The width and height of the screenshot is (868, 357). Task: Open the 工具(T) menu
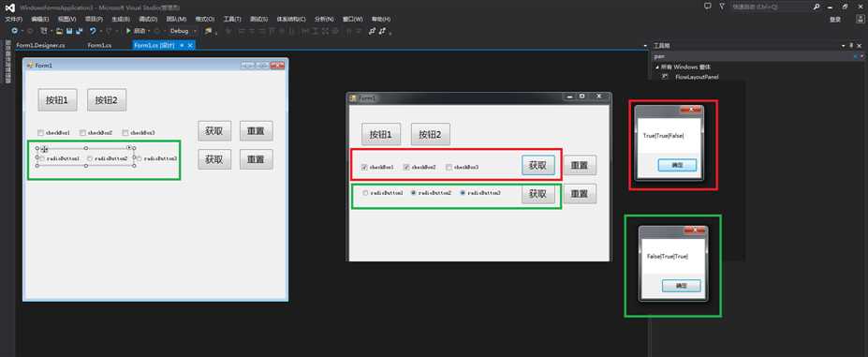(x=232, y=19)
